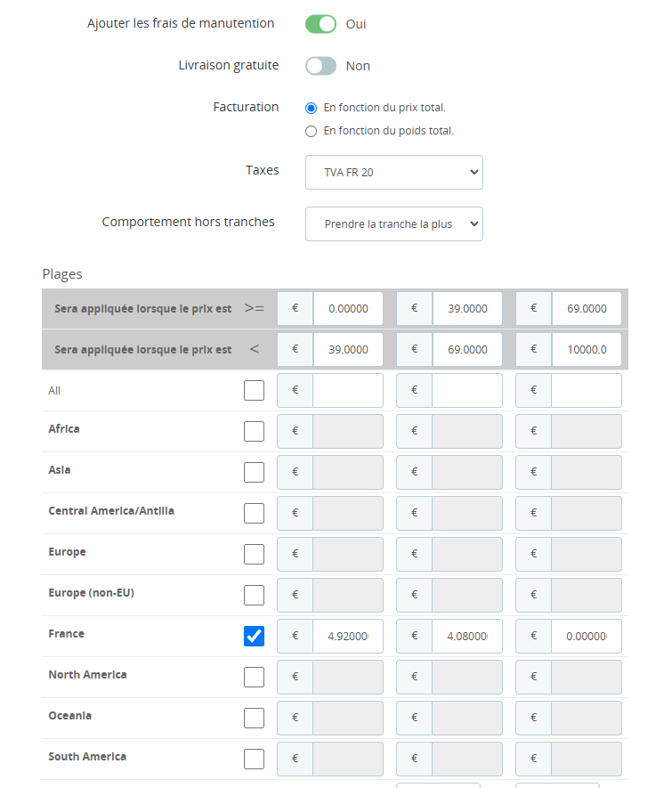This screenshot has width=672, height=788.
Task: Edit last range upper bound 10000.0 field
Action: point(586,350)
